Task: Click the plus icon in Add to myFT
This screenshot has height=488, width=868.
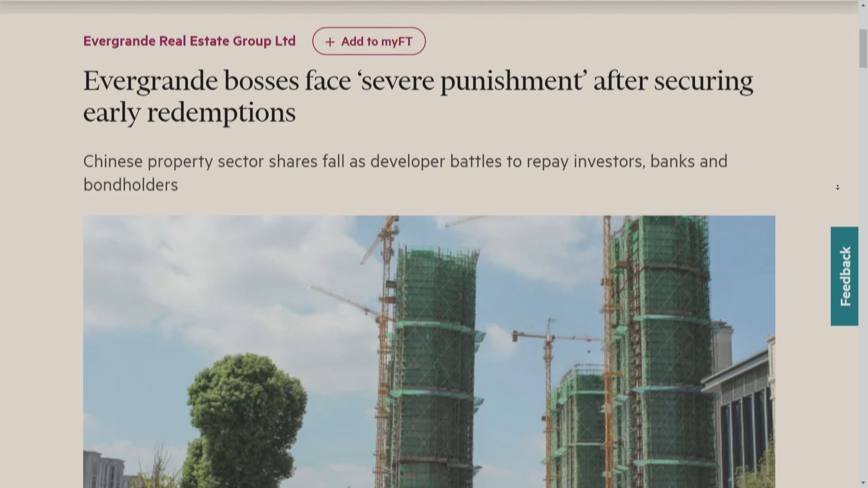Action: (x=330, y=42)
